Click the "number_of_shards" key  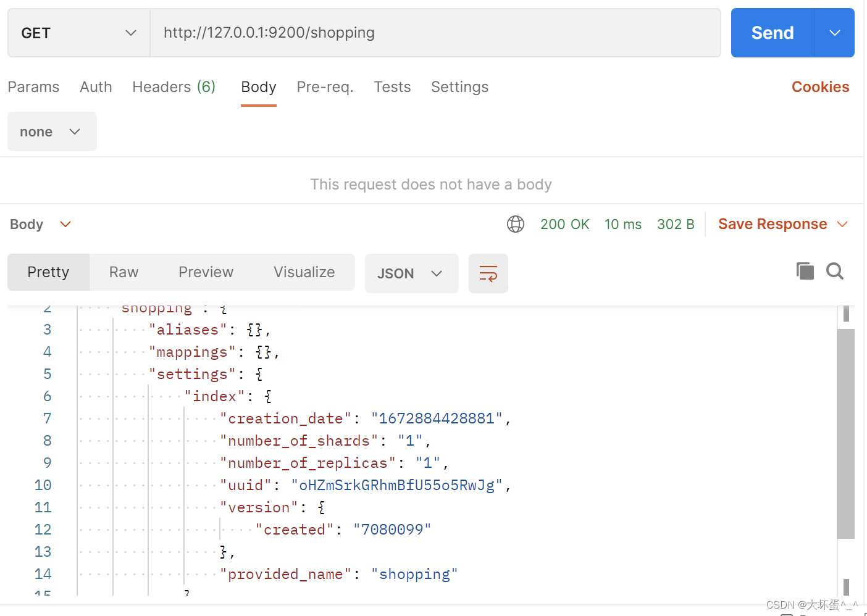pos(299,441)
